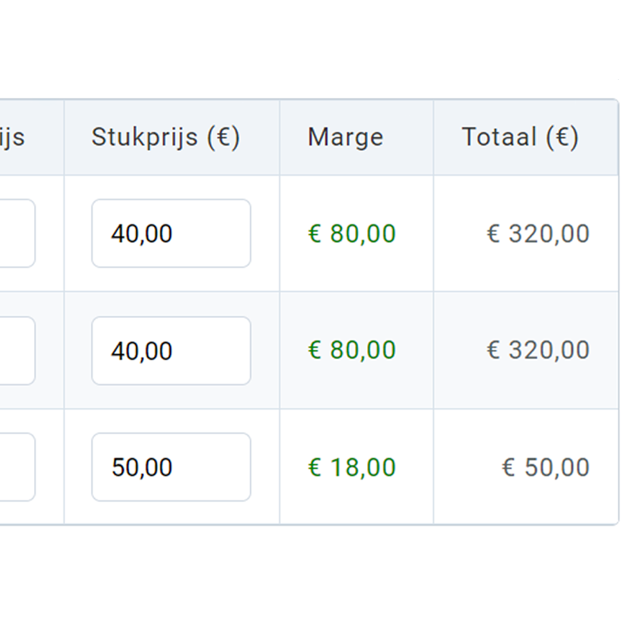Click the first row's € 320,00 total
This screenshot has width=644, height=644.
538,233
